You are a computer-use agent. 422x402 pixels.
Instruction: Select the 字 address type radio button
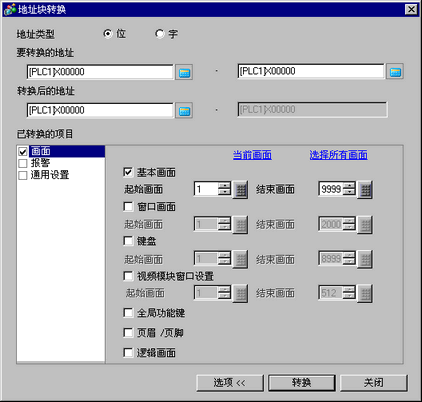tap(160, 34)
